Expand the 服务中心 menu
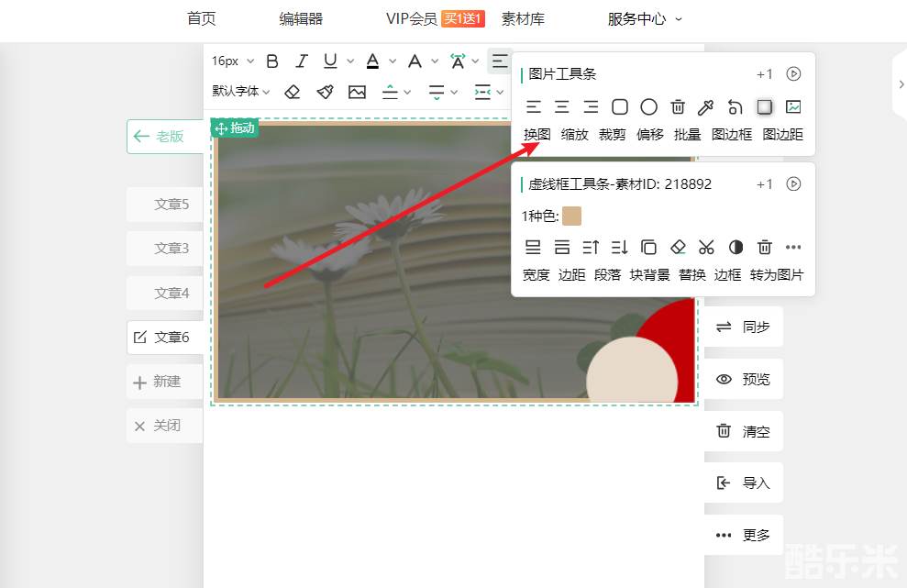Viewport: 907px width, 588px height. point(645,18)
